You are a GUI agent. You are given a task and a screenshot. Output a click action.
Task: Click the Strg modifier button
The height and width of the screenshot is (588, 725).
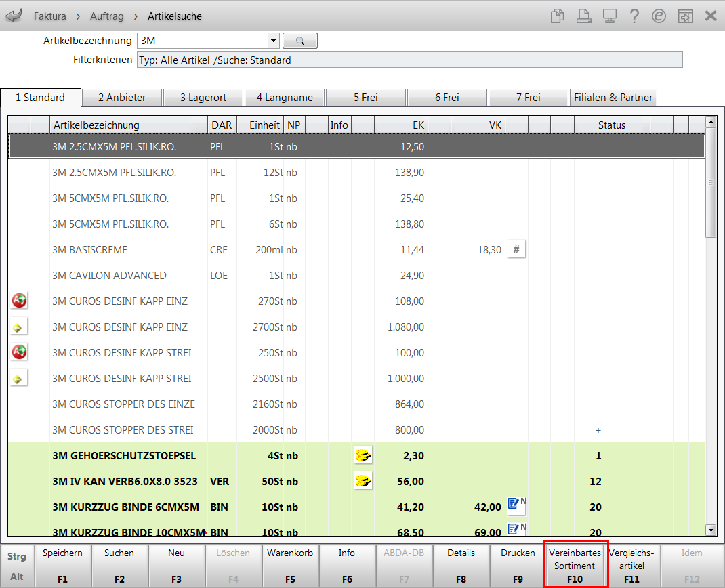(x=17, y=556)
